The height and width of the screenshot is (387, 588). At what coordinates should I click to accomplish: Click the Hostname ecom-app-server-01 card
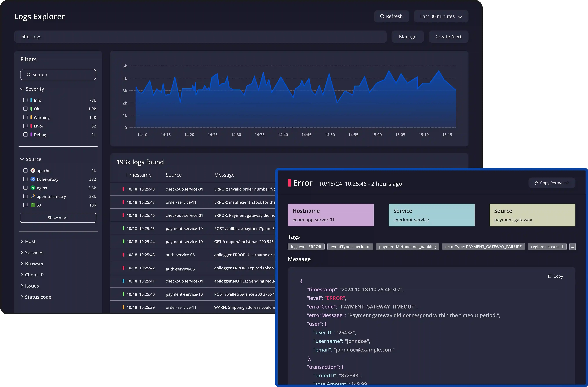(x=331, y=215)
